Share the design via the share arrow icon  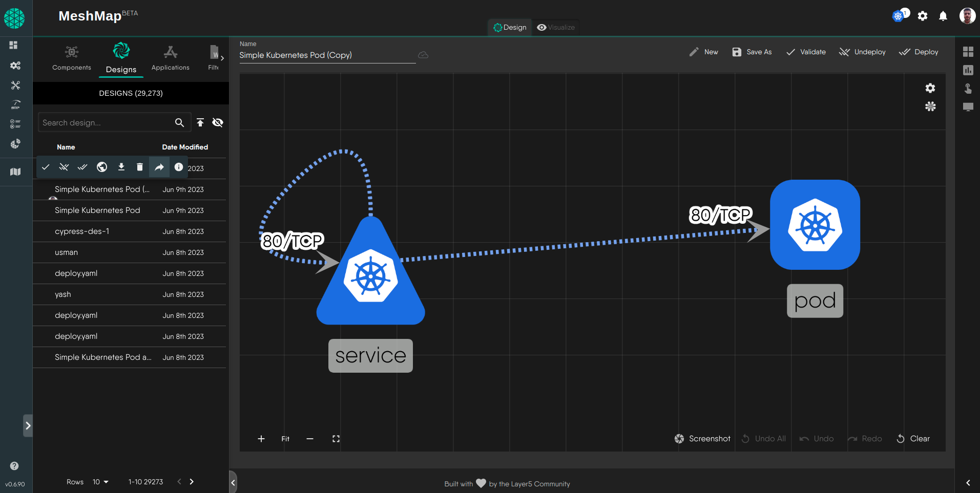click(159, 167)
